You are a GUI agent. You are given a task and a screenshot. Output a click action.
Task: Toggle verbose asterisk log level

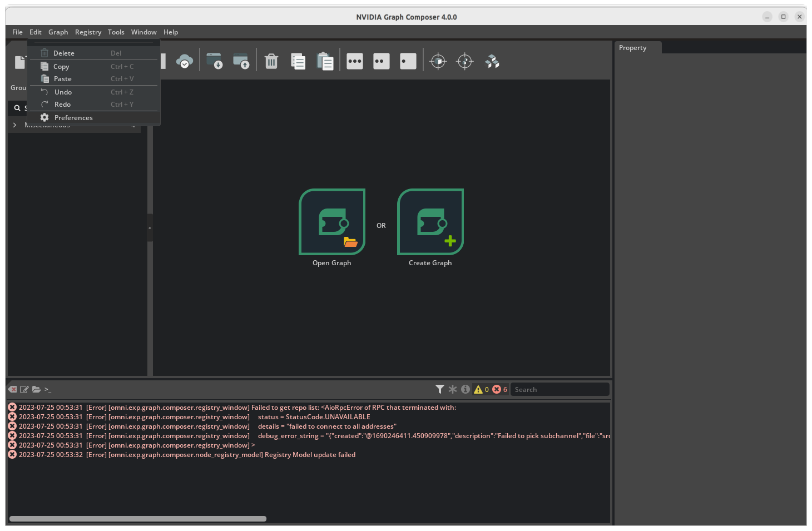pos(453,389)
